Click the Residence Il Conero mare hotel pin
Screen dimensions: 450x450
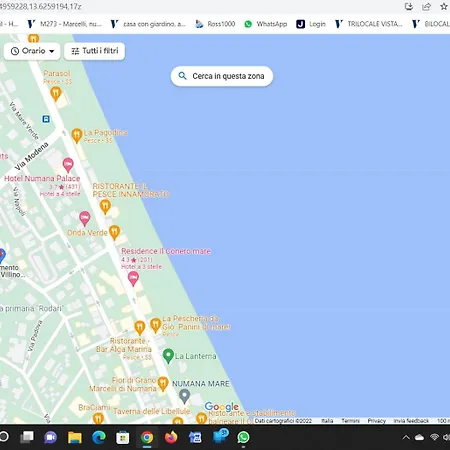pyautogui.click(x=133, y=279)
